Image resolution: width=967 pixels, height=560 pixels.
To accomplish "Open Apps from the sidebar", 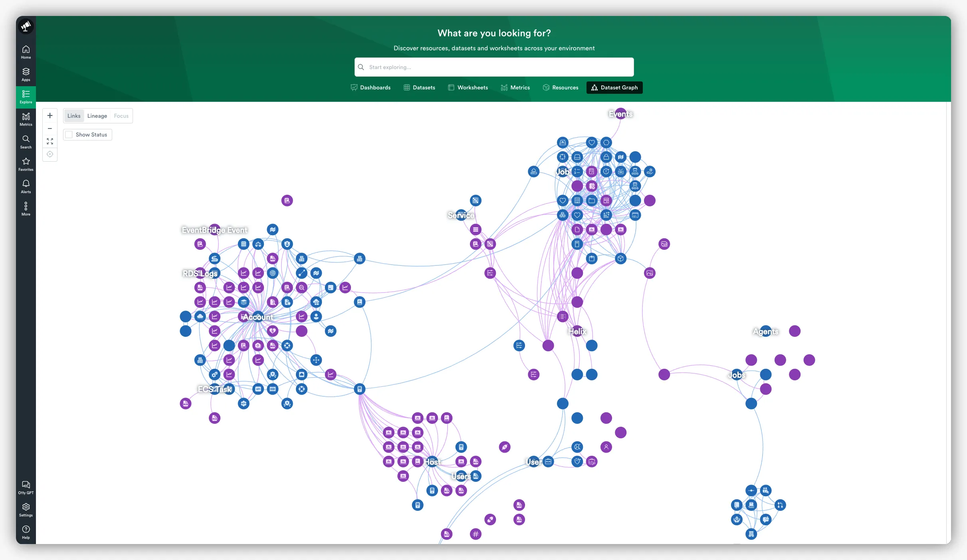I will pyautogui.click(x=26, y=75).
